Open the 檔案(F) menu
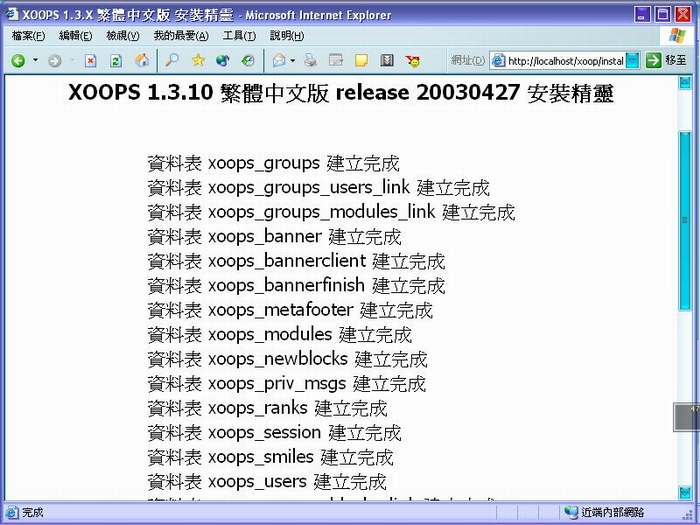Viewport: 700px width, 525px height. click(28, 36)
